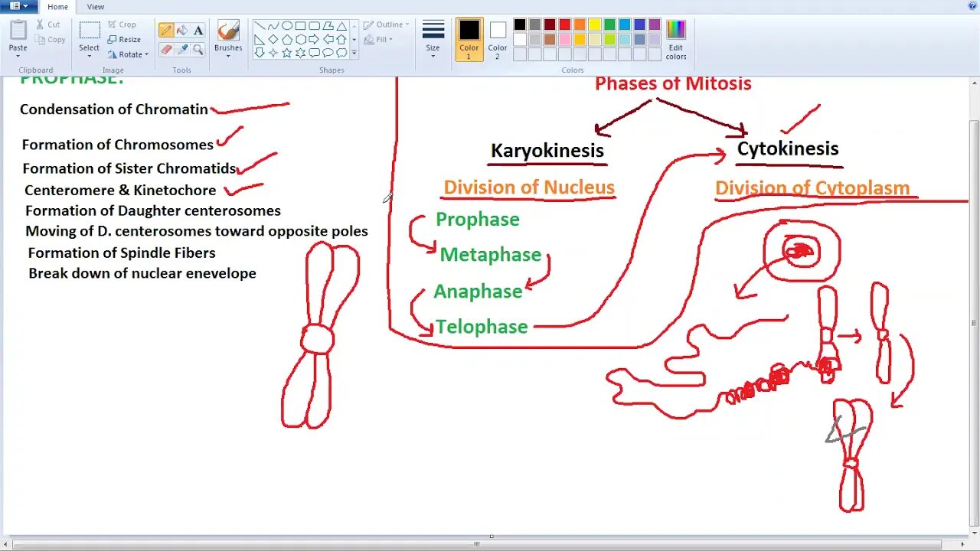Choose the Line shape
The height and width of the screenshot is (551, 980).
pyautogui.click(x=260, y=26)
